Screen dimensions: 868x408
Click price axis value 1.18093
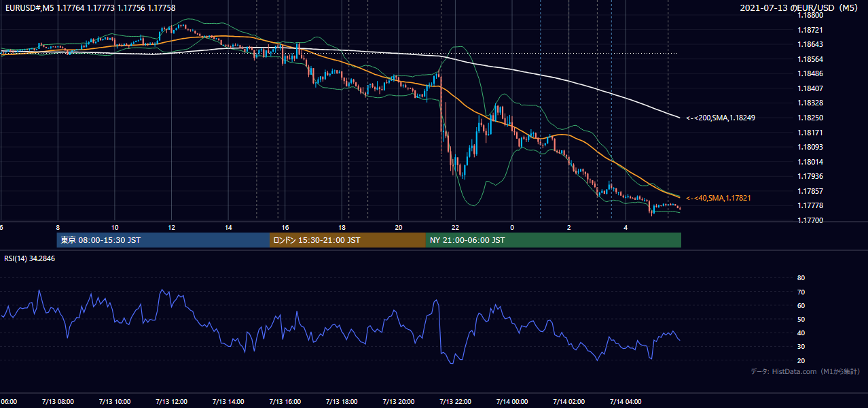tap(810, 147)
